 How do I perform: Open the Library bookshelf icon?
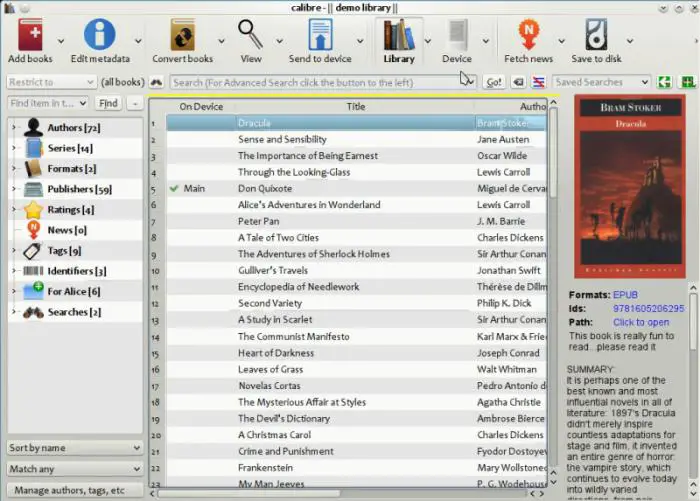[x=399, y=34]
